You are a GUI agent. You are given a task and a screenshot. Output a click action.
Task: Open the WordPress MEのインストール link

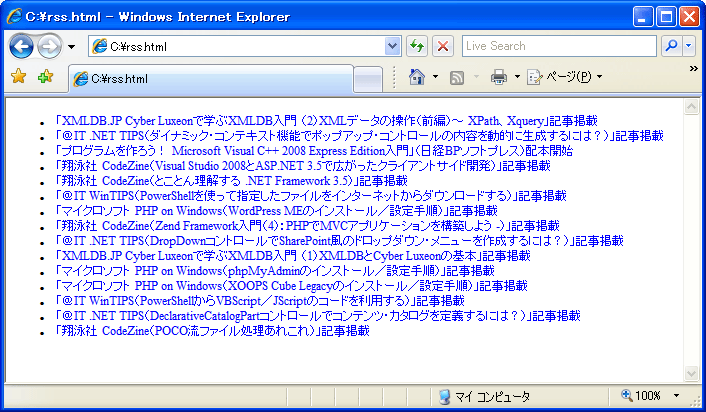click(x=276, y=211)
